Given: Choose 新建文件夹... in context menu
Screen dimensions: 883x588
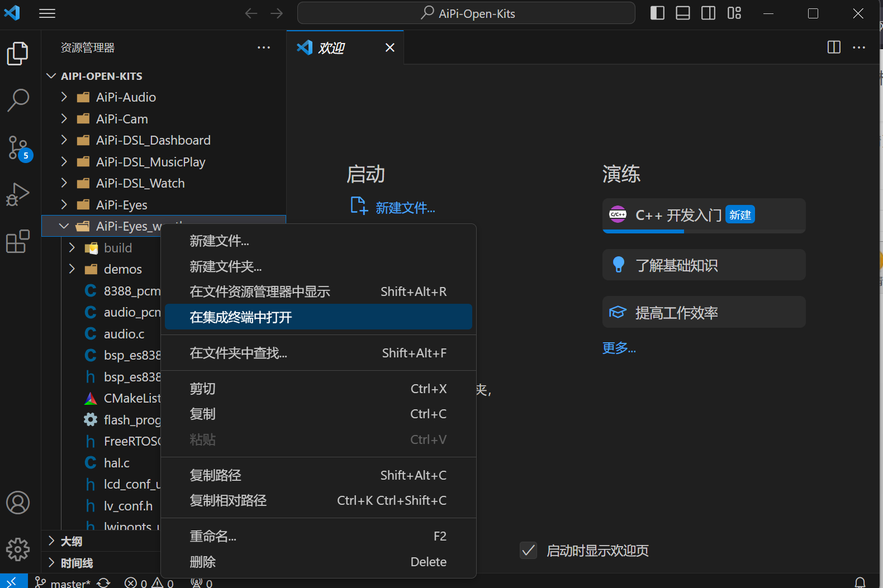Looking at the screenshot, I should (x=319, y=266).
